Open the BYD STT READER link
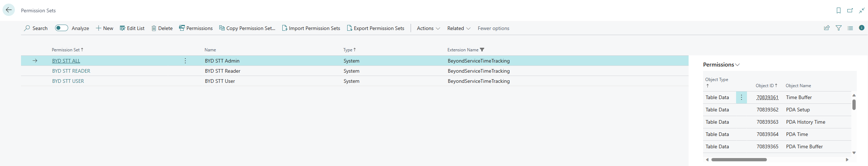This screenshot has width=868, height=166. (71, 71)
